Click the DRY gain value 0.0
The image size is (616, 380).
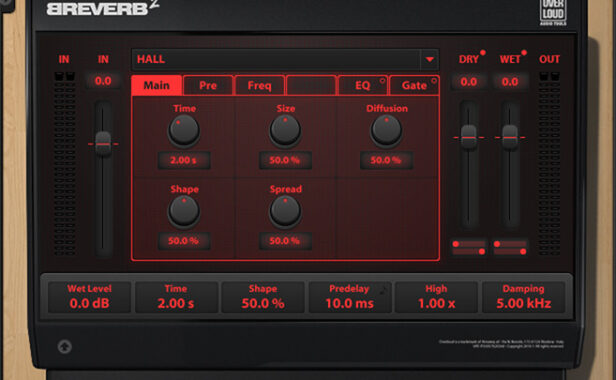click(x=468, y=82)
